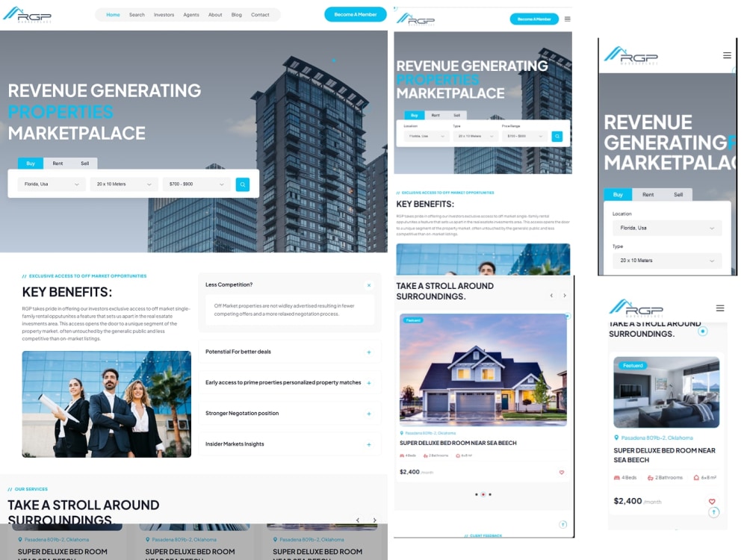This screenshot has height=560, width=747.
Task: Click next arrow in tablet surroundings carousel
Action: [565, 296]
